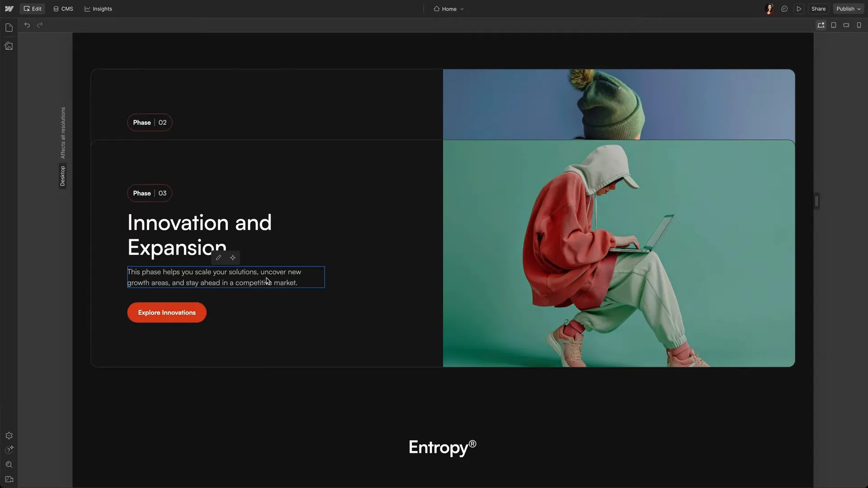Open the Pages panel icon

[x=9, y=28]
